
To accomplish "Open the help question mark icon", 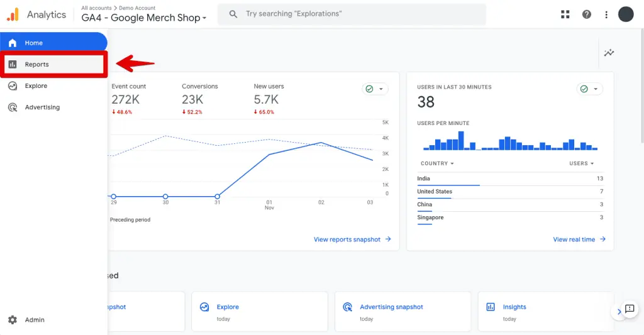I will tap(586, 14).
